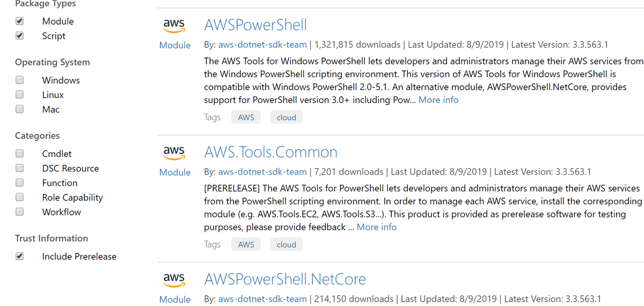Disable the Include Prerelease checkbox

click(x=20, y=256)
